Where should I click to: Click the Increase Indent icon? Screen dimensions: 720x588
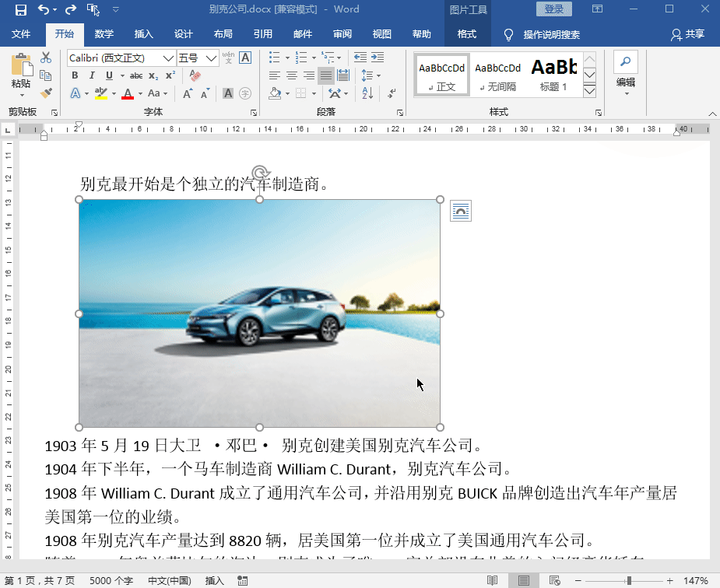[x=379, y=58]
